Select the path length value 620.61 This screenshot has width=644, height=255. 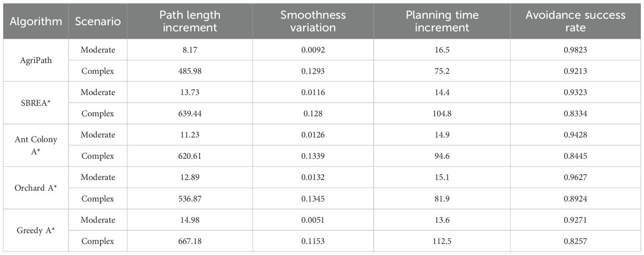click(x=190, y=156)
